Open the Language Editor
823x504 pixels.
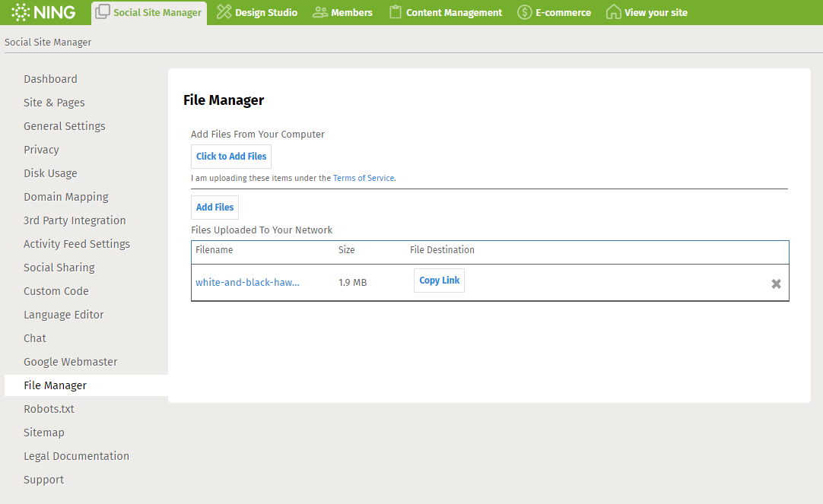(x=63, y=315)
